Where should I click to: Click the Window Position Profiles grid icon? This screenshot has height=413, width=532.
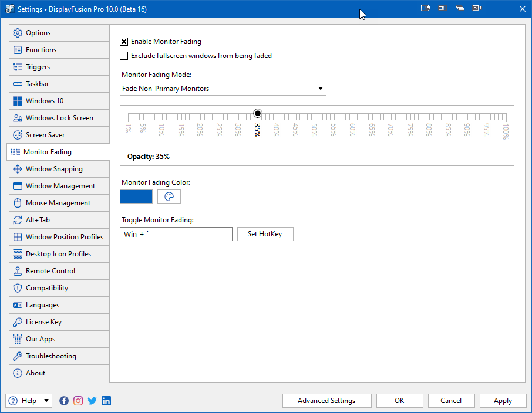(x=18, y=236)
